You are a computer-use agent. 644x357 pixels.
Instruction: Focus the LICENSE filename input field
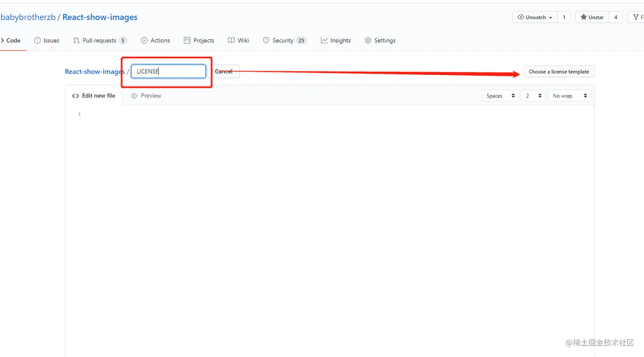[169, 71]
